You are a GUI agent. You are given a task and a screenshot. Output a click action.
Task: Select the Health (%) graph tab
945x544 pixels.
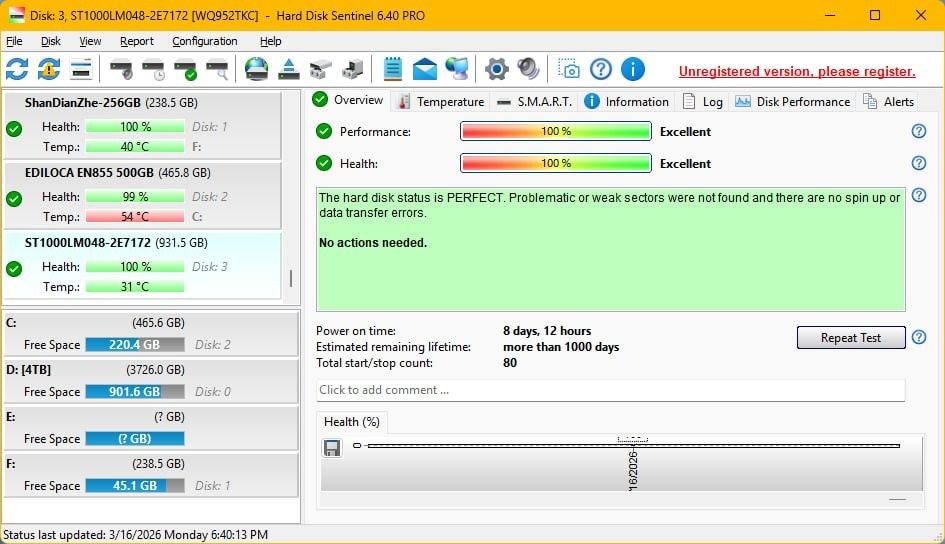pos(352,422)
